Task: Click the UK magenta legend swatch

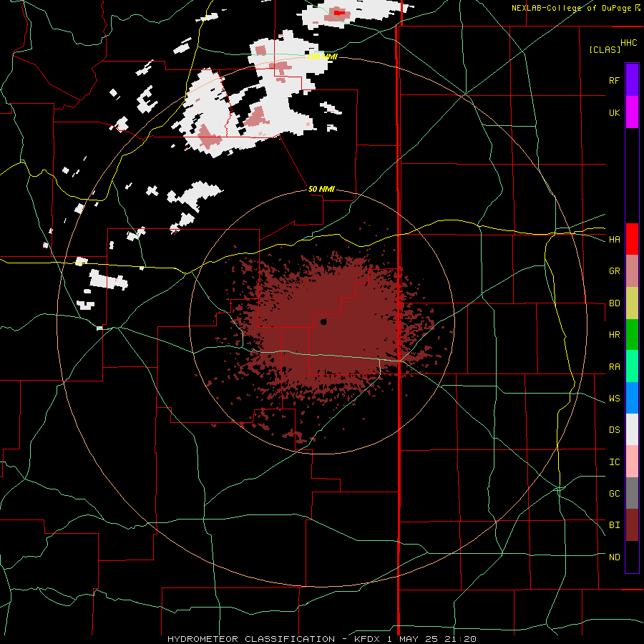Action: (x=632, y=112)
